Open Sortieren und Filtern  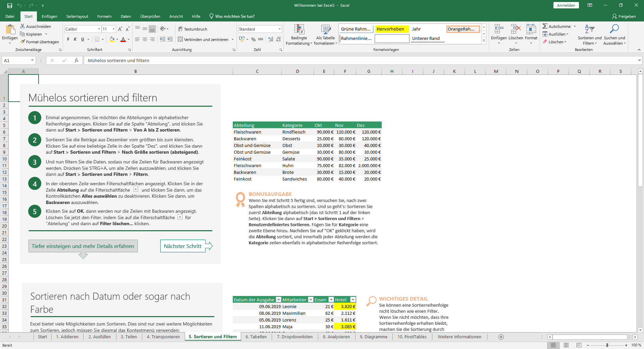[589, 35]
